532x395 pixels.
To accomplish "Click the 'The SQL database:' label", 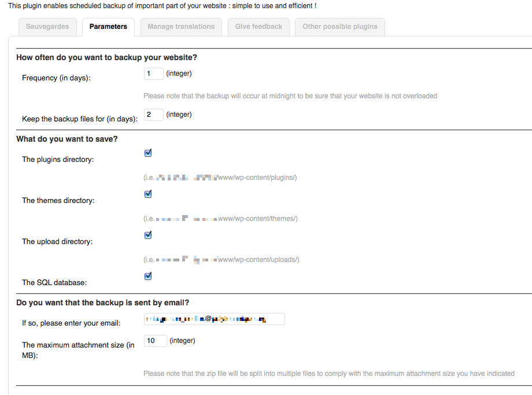I will coord(54,283).
